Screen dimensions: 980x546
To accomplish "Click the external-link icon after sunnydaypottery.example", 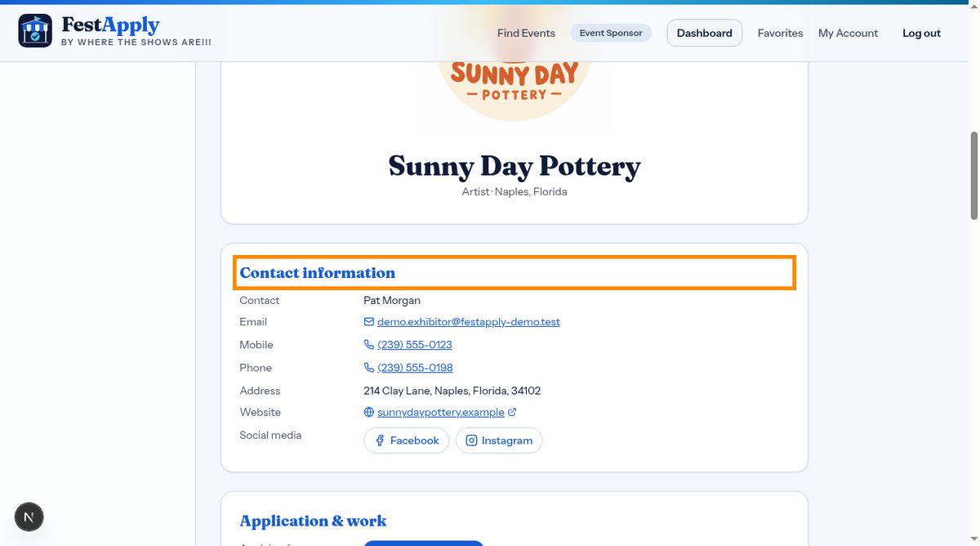I will 512,413.
